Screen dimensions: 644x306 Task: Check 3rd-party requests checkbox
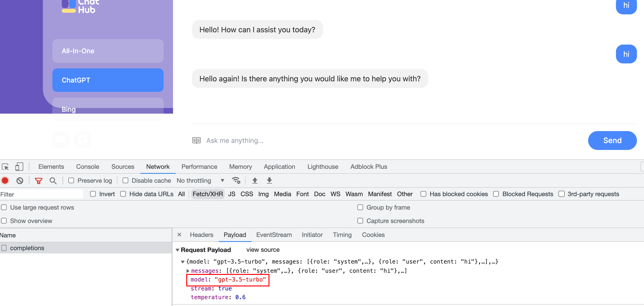coord(561,194)
